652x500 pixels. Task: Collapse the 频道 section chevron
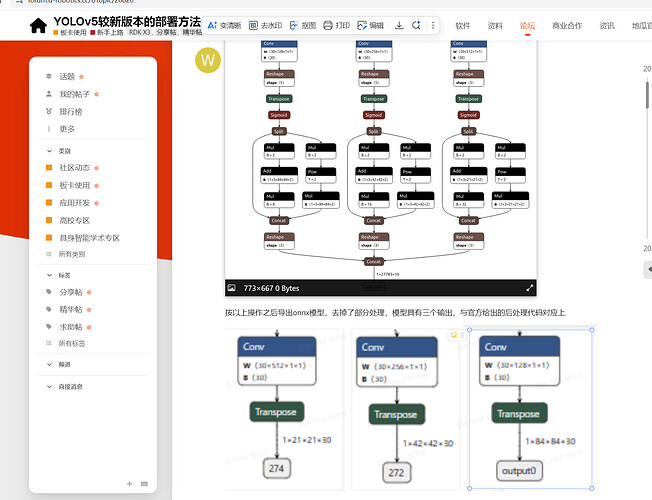click(x=49, y=364)
